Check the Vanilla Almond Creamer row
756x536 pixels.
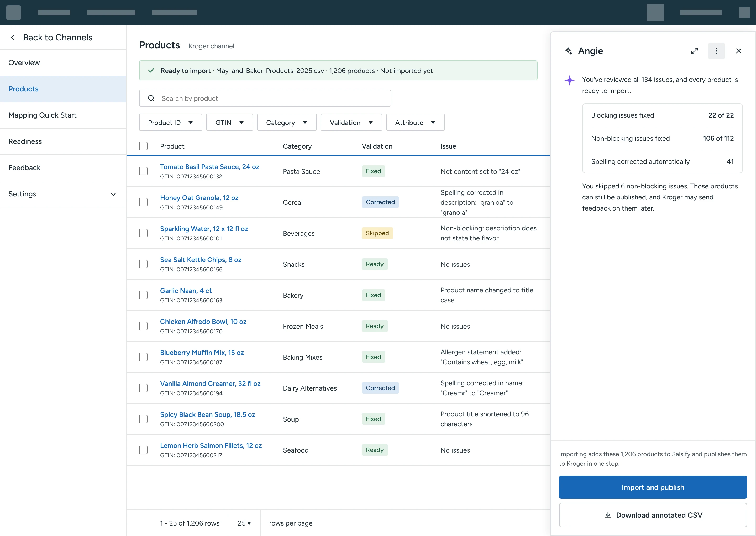pos(143,388)
